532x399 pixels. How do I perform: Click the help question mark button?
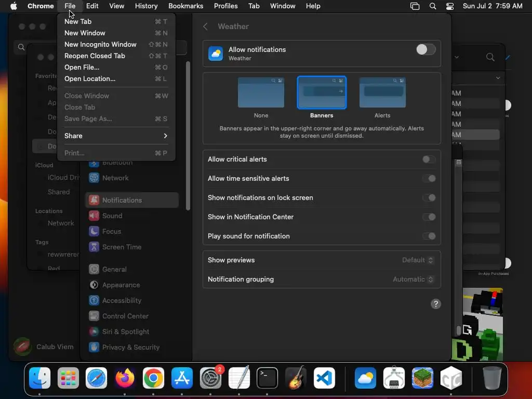pyautogui.click(x=436, y=304)
